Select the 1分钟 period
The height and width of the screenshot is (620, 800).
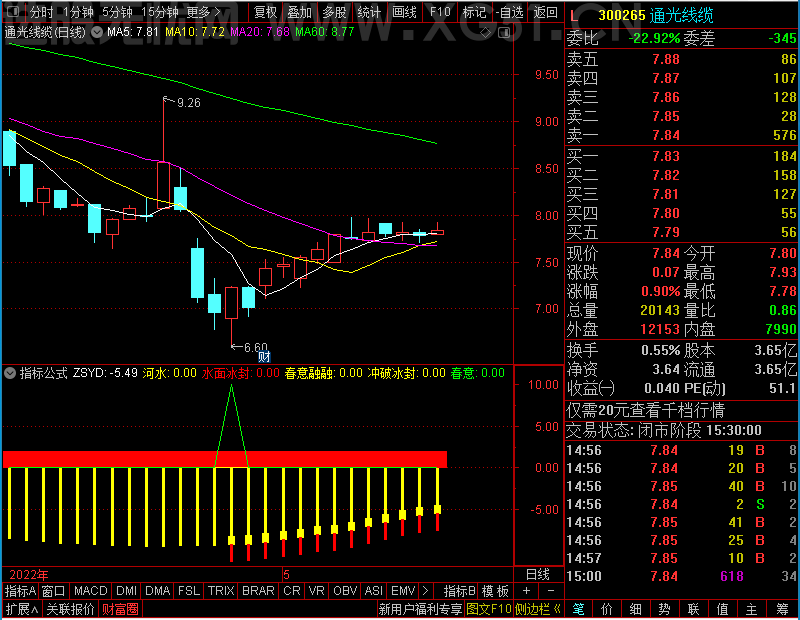pos(78,12)
